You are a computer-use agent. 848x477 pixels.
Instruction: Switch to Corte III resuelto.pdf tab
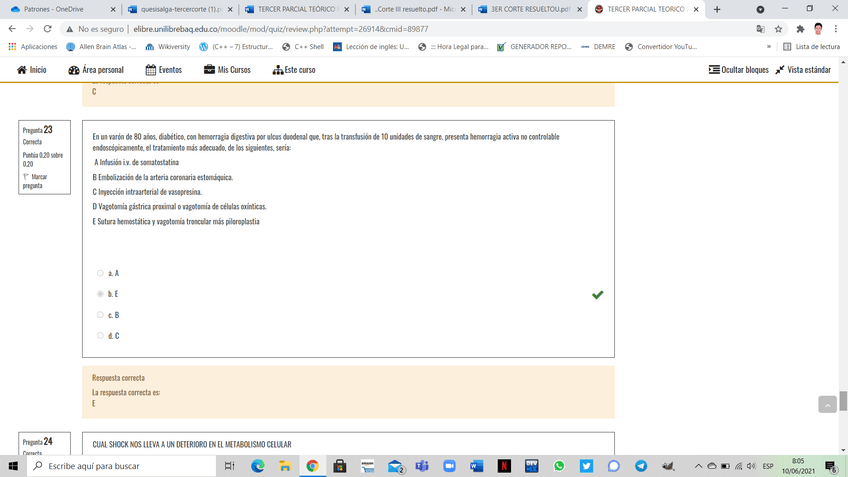click(414, 9)
